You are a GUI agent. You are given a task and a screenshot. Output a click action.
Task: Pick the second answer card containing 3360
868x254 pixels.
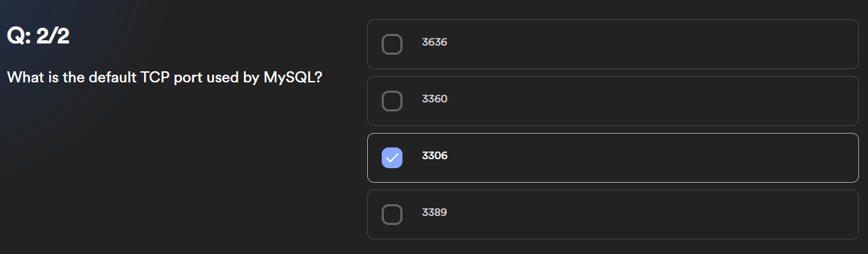pyautogui.click(x=612, y=101)
